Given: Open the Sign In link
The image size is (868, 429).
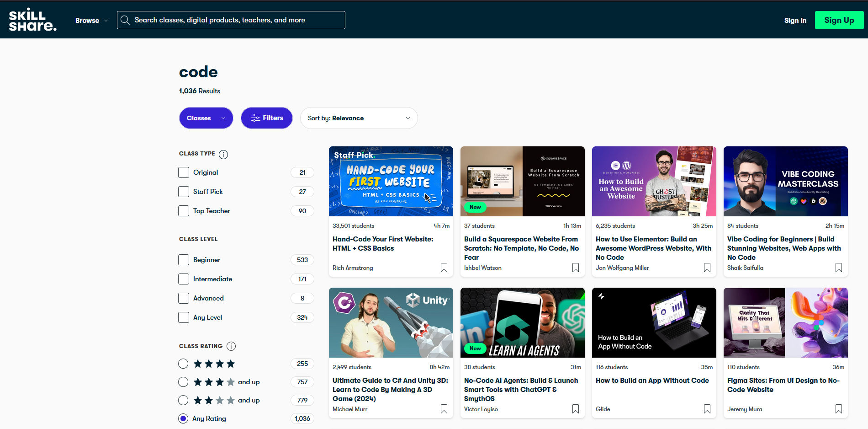Looking at the screenshot, I should (795, 21).
